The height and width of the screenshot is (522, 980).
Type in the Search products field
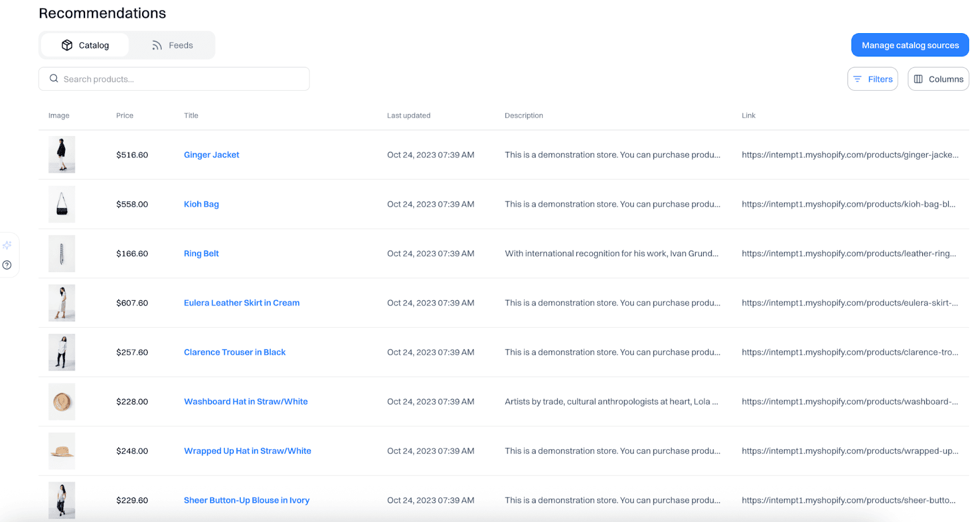click(x=184, y=79)
